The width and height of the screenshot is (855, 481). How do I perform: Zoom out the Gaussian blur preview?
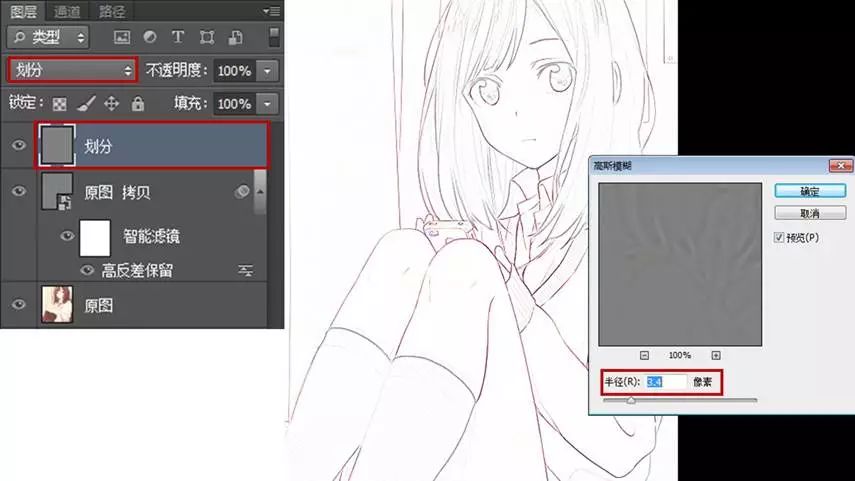click(644, 355)
